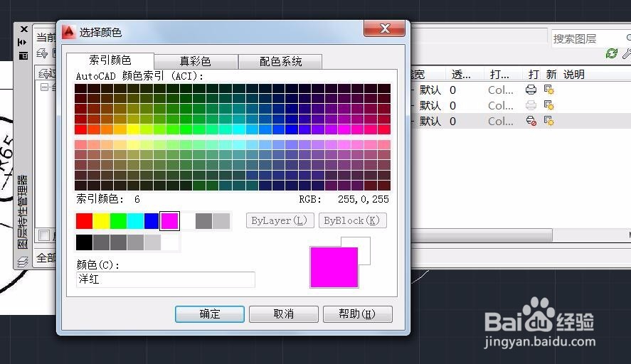Pick the yellow standard color swatch
The image size is (631, 364).
102,221
